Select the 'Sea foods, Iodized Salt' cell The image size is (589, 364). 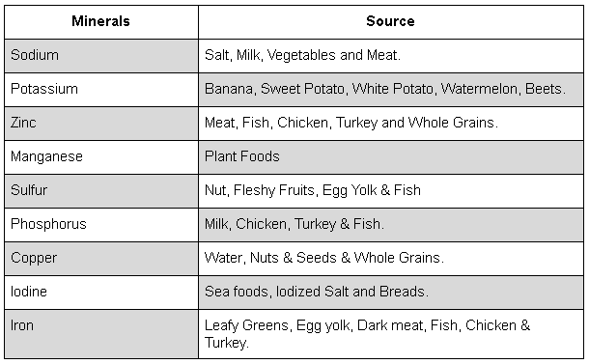(x=391, y=293)
